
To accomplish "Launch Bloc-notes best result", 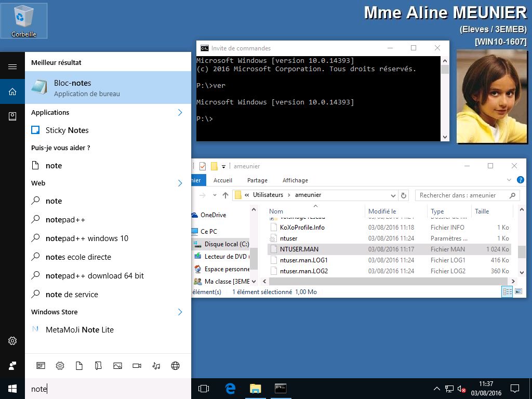I will point(108,87).
